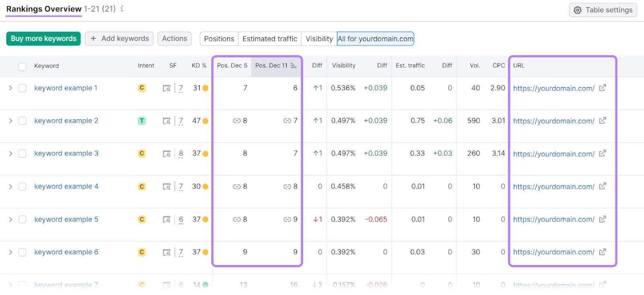644x295 pixels.
Task: Check the box for keyword example 1
Action: tap(23, 88)
